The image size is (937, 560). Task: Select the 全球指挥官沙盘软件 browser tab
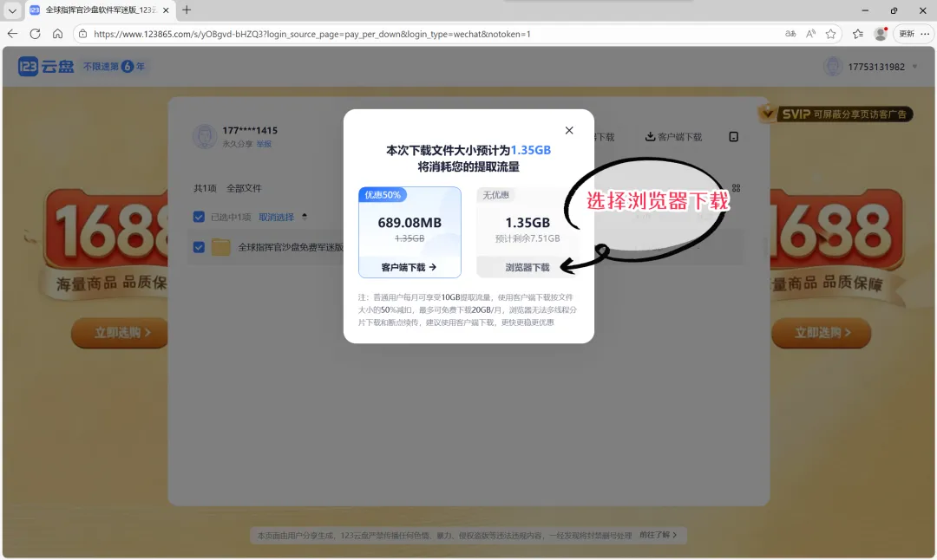100,10
